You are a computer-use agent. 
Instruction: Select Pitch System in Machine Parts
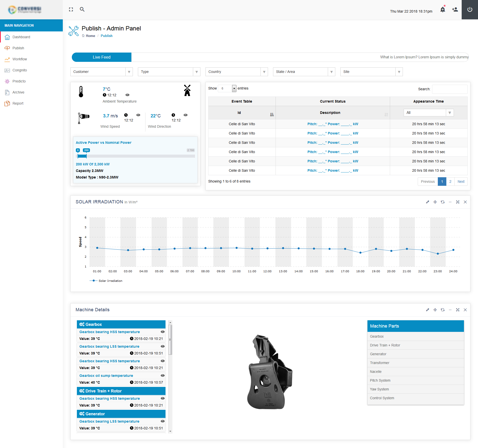coord(380,381)
